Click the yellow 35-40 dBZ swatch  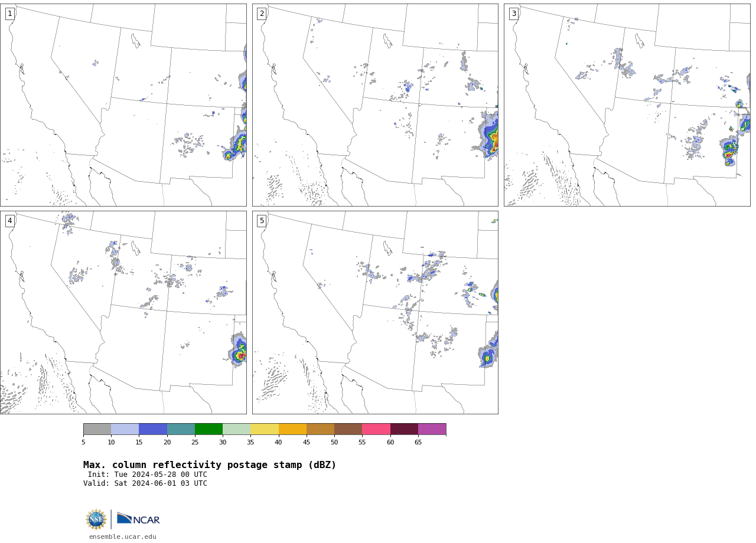(265, 429)
